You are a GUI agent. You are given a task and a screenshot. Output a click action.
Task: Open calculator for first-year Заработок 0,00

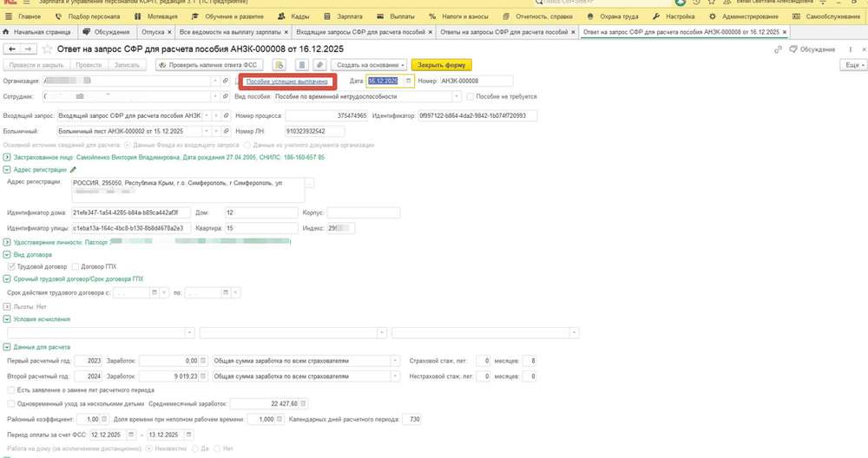click(x=203, y=361)
